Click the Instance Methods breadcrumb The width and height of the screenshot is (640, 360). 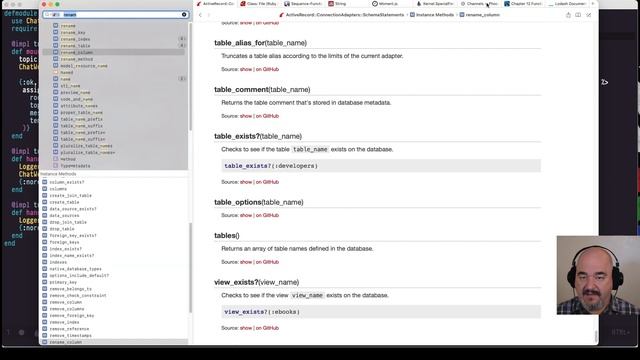point(431,15)
